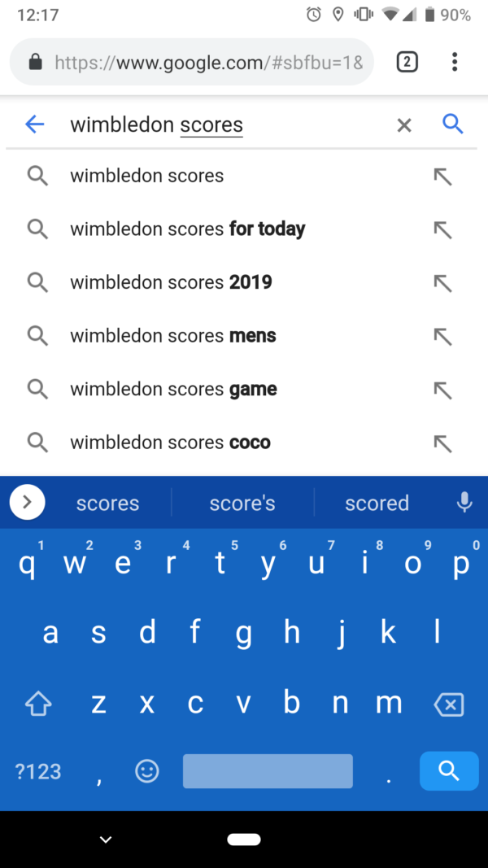Screen dimensions: 488x868
Task: Open Chrome three-dot overflow menu
Action: tap(455, 62)
